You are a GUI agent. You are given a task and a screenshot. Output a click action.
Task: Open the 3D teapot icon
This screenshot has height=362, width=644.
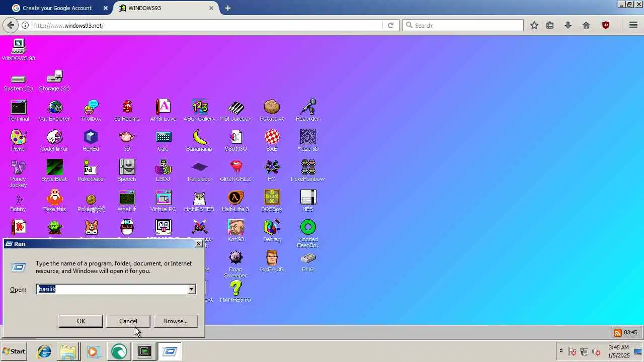tap(127, 141)
